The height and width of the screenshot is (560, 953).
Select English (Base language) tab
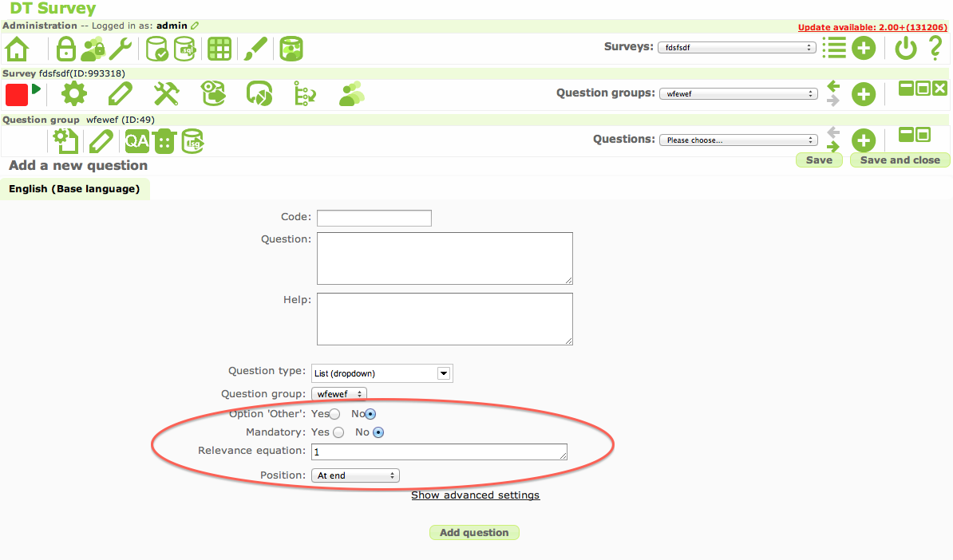coord(74,189)
